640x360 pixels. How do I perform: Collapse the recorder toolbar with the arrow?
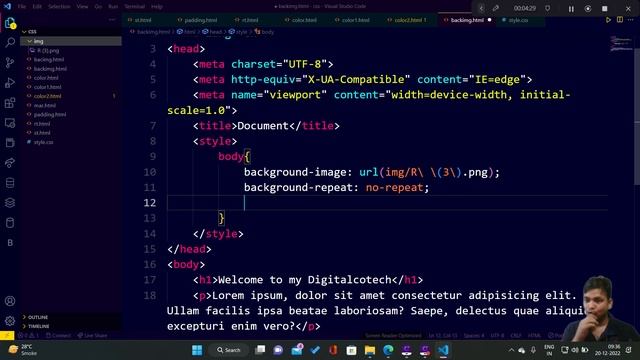click(x=481, y=8)
